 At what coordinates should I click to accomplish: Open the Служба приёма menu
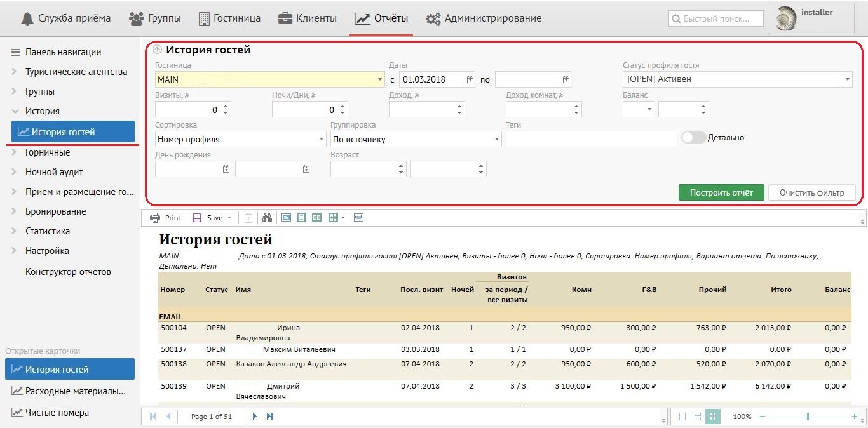click(x=65, y=18)
